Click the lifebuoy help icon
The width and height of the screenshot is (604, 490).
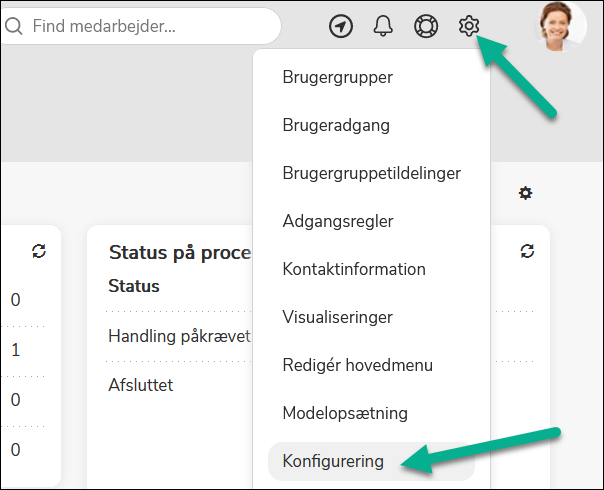[426, 27]
